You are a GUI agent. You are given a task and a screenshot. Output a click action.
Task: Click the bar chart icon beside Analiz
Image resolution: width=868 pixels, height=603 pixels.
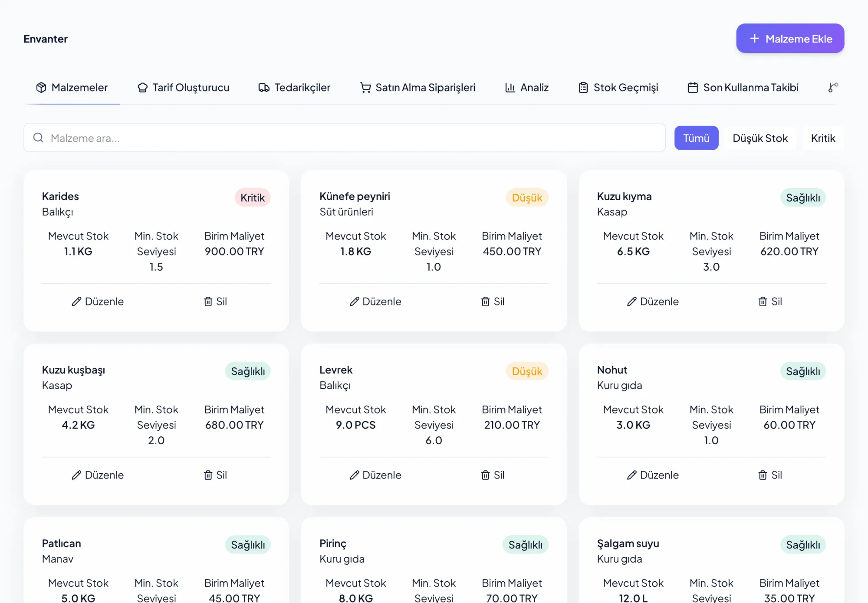click(x=510, y=88)
